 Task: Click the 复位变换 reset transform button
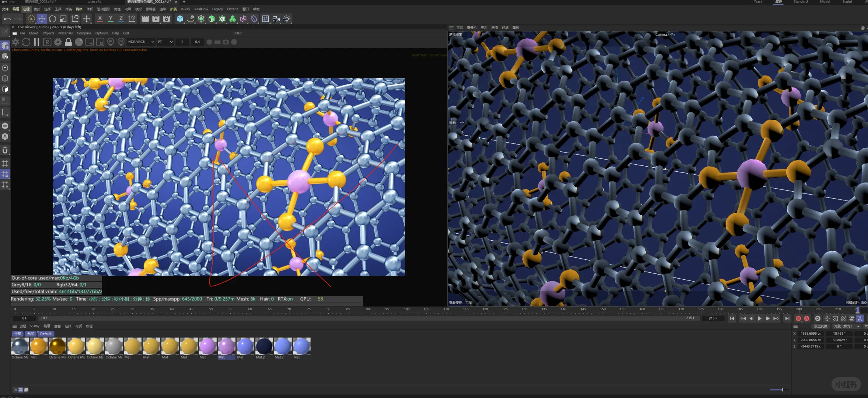820,326
